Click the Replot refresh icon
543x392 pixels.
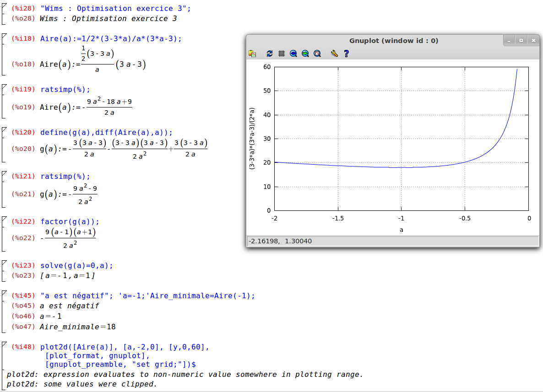(270, 54)
